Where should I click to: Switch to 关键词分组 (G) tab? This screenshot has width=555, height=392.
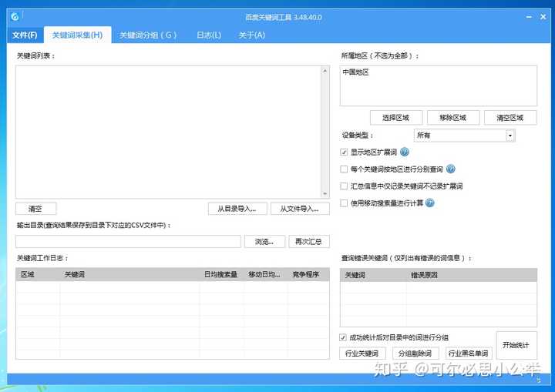click(x=148, y=35)
